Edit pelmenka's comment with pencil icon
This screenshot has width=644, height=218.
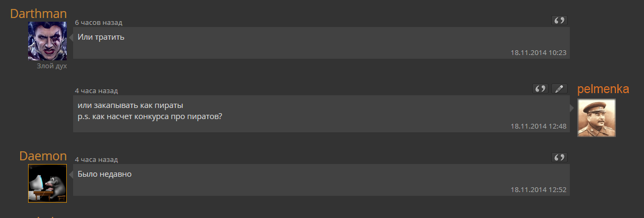tap(559, 89)
